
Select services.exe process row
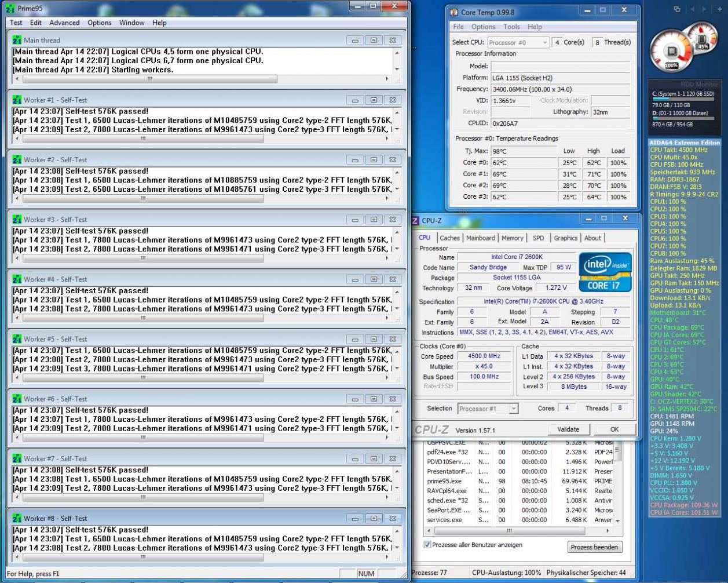[x=518, y=520]
